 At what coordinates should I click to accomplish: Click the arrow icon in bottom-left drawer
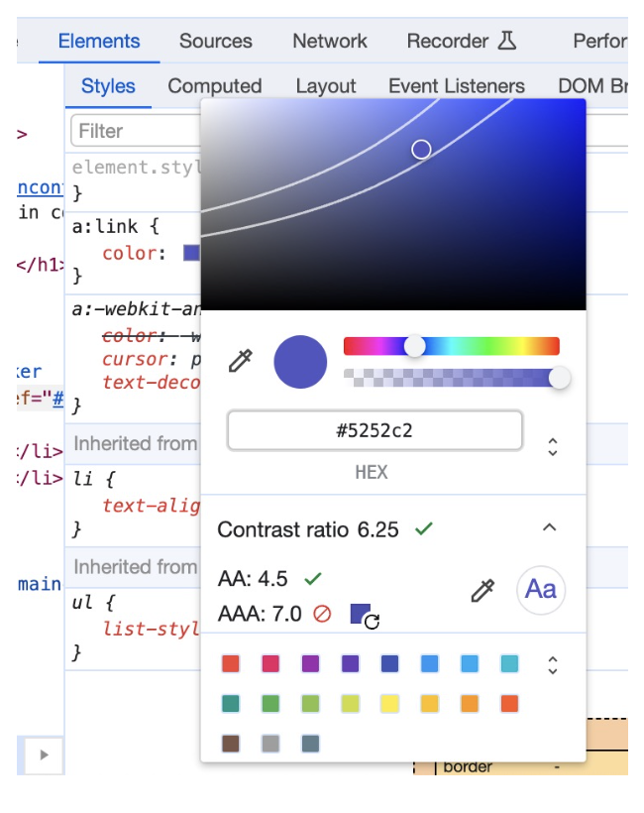[x=43, y=755]
